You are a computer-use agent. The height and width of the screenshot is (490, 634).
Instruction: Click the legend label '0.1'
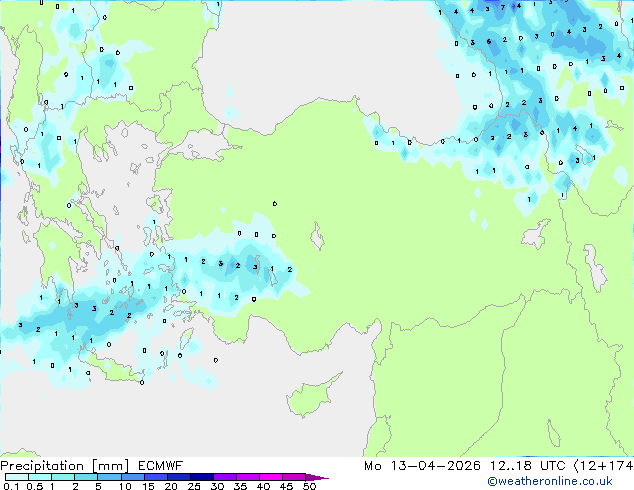coord(11,486)
